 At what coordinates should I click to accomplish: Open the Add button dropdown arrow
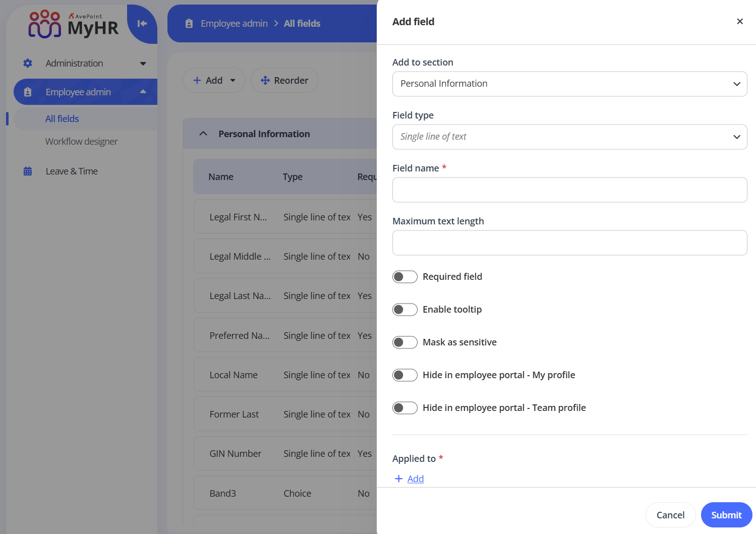pyautogui.click(x=232, y=80)
